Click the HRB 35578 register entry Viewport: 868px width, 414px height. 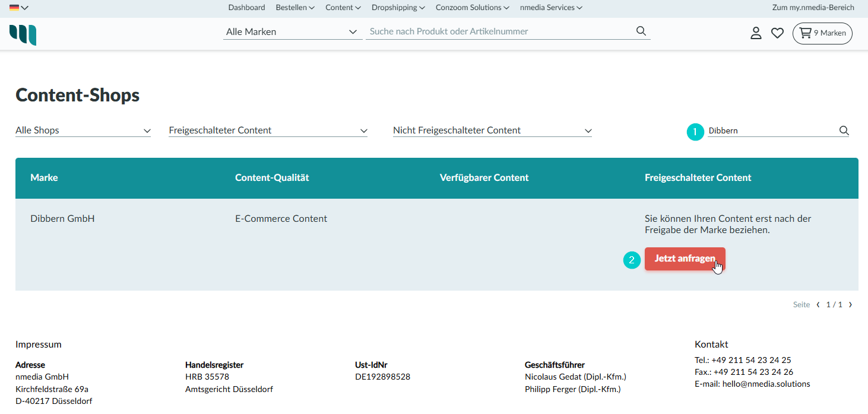207,377
